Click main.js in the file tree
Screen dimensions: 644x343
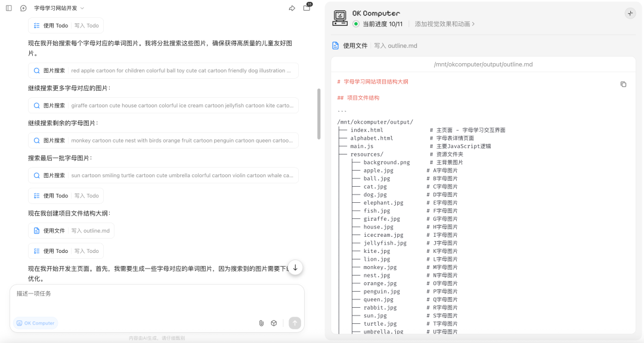coord(362,146)
